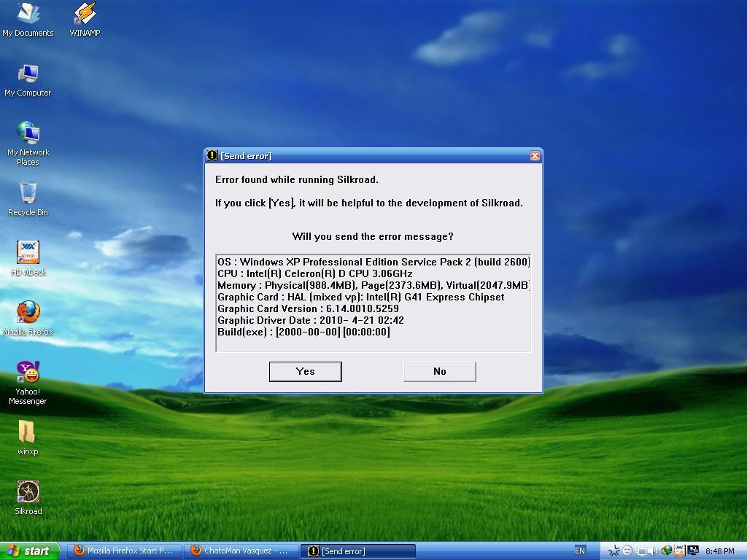
Task: Select the My Documents desktop icon
Action: 28,20
